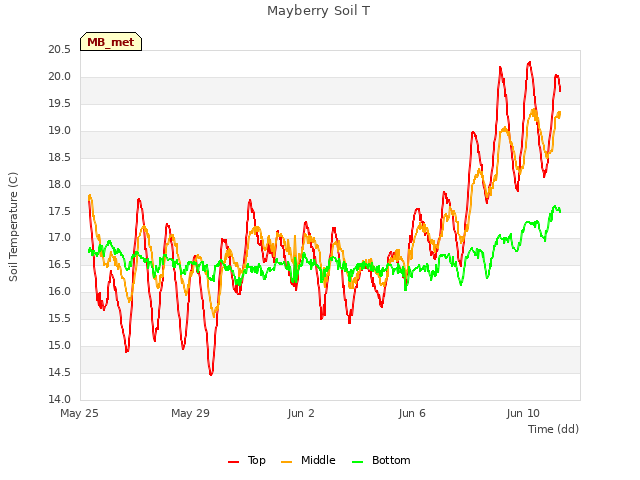640x480 pixels.
Task: Click the 15.0 y-axis tick label
Action: click(60, 345)
